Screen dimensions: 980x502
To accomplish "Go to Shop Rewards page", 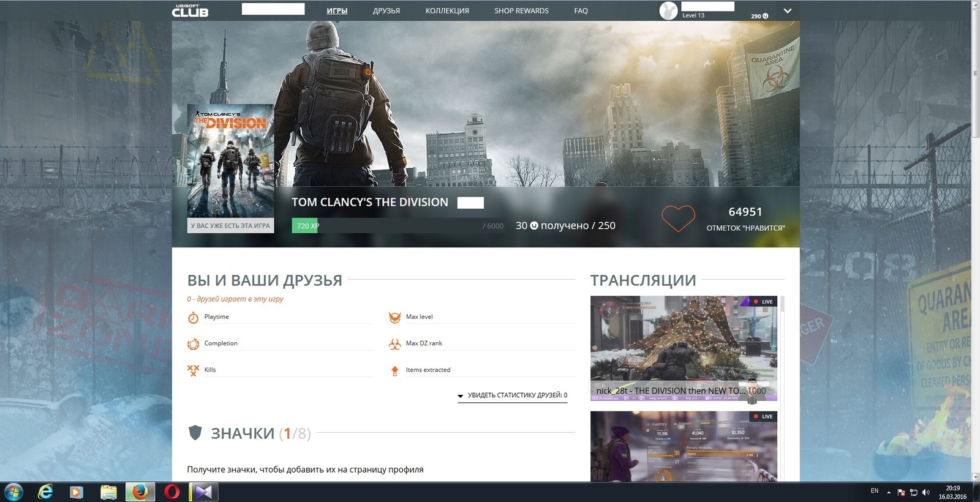I will 521,11.
